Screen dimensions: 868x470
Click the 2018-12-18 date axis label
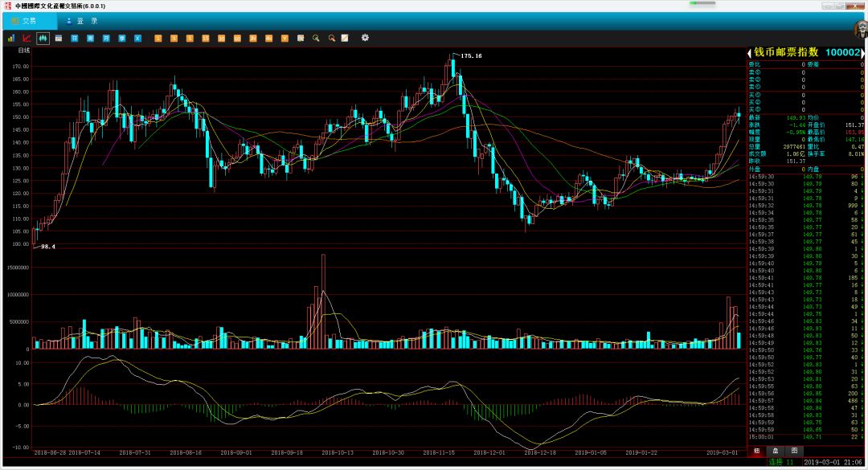click(540, 453)
